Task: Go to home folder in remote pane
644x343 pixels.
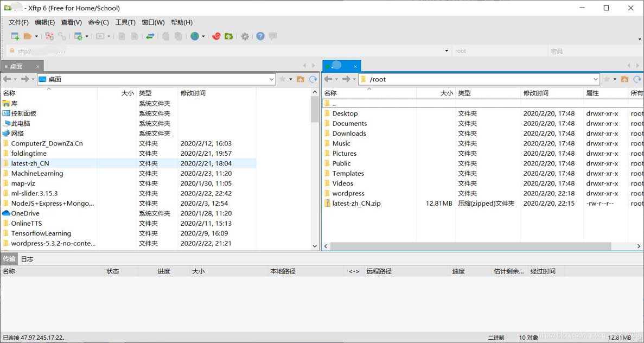Action: point(624,79)
